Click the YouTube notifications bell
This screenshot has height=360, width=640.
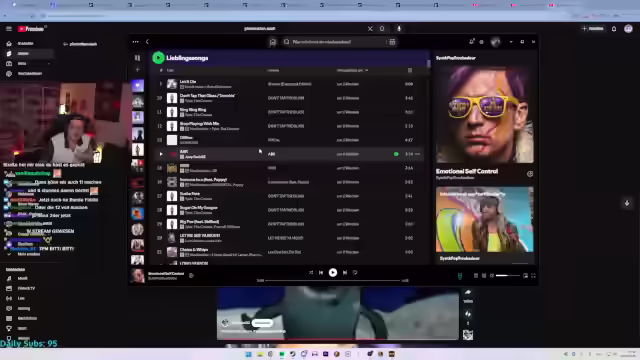613,29
